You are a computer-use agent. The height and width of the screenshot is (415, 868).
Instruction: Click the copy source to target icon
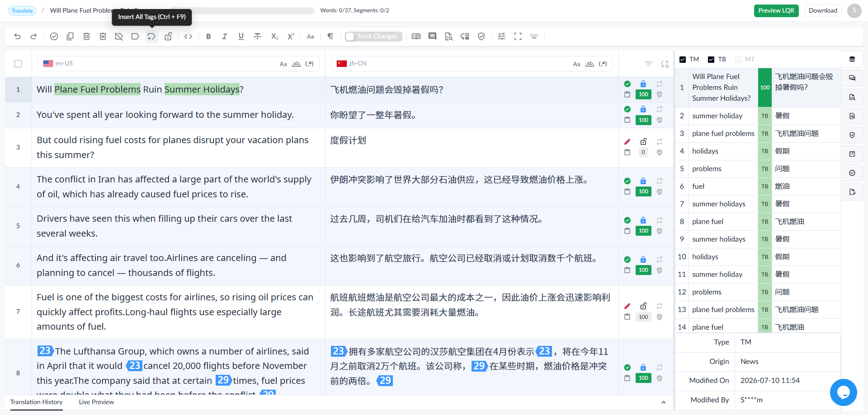[70, 37]
